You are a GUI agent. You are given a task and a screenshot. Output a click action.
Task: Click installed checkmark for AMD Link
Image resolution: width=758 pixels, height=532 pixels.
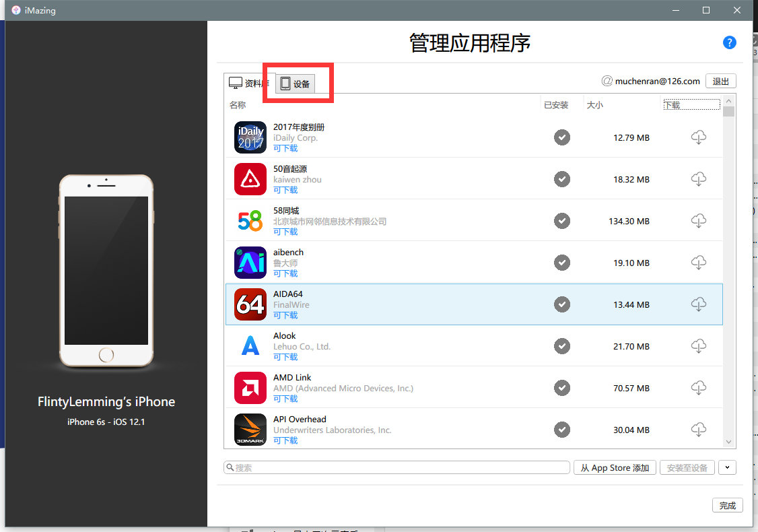[x=562, y=388]
